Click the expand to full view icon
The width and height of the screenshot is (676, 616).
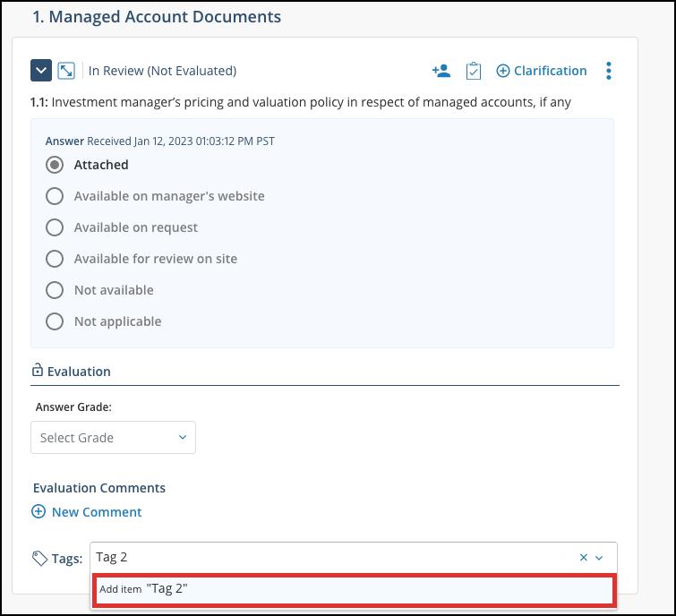pos(66,70)
